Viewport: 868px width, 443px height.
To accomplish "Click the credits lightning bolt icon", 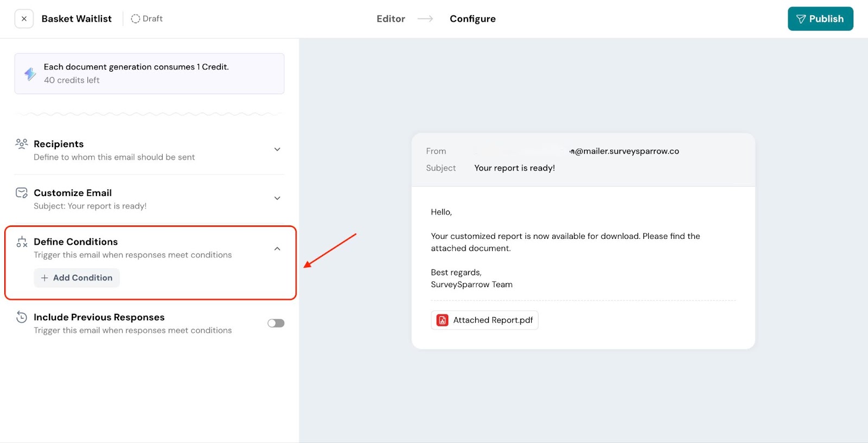I will (30, 73).
